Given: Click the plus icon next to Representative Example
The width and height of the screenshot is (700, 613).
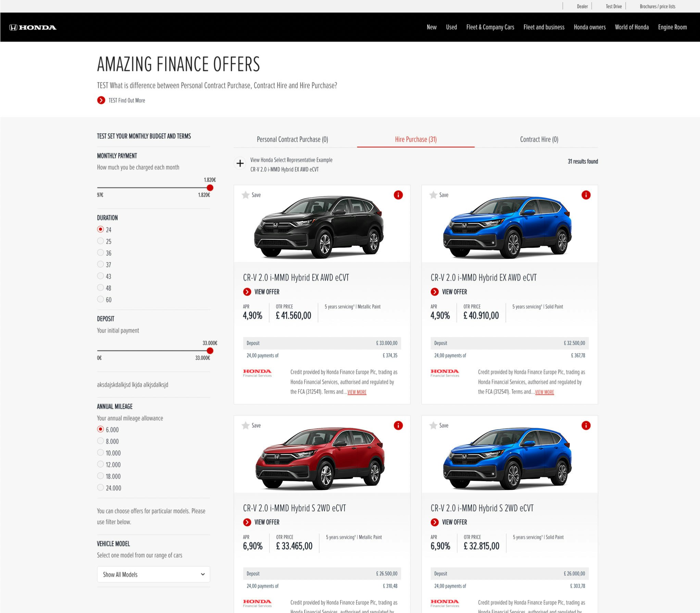Looking at the screenshot, I should pos(240,164).
